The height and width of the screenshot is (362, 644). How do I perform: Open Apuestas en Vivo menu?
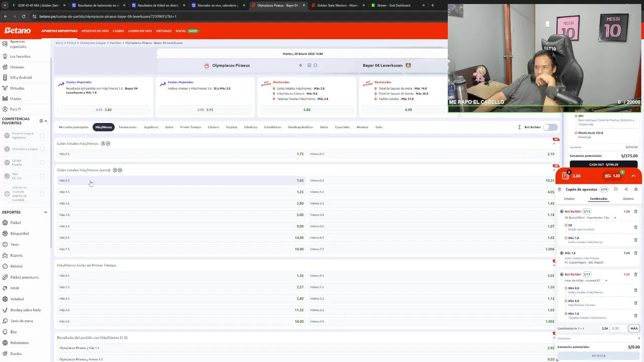(95, 31)
